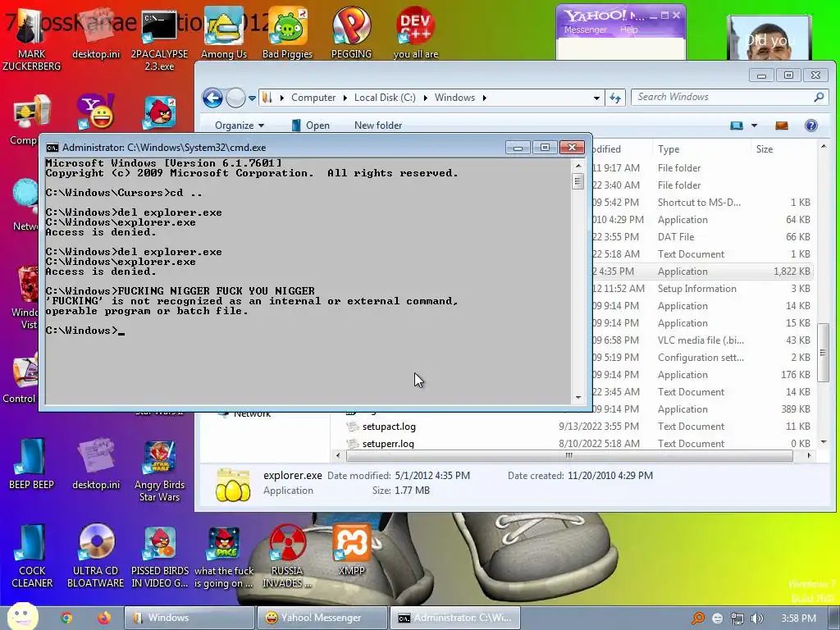Click the Change your view icon in Explorer
840x630 pixels.
pyautogui.click(x=737, y=126)
